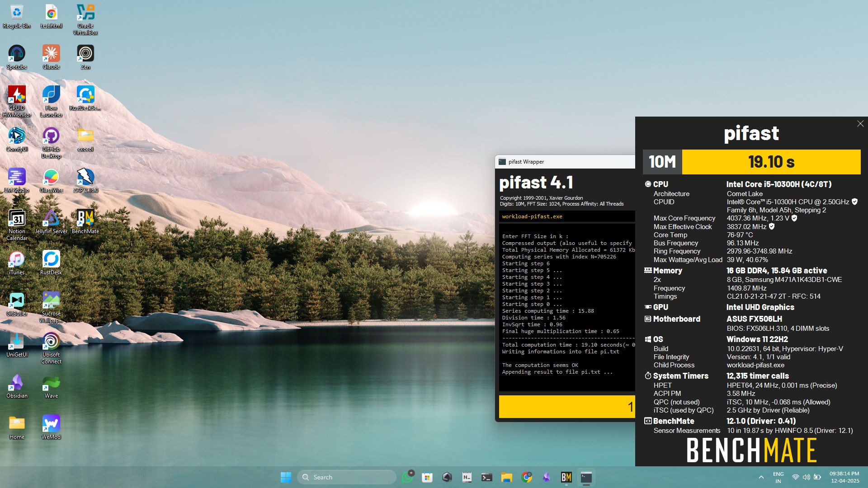This screenshot has height=488, width=868.
Task: Select the 16 GB DDR4 memory heading
Action: point(777,270)
